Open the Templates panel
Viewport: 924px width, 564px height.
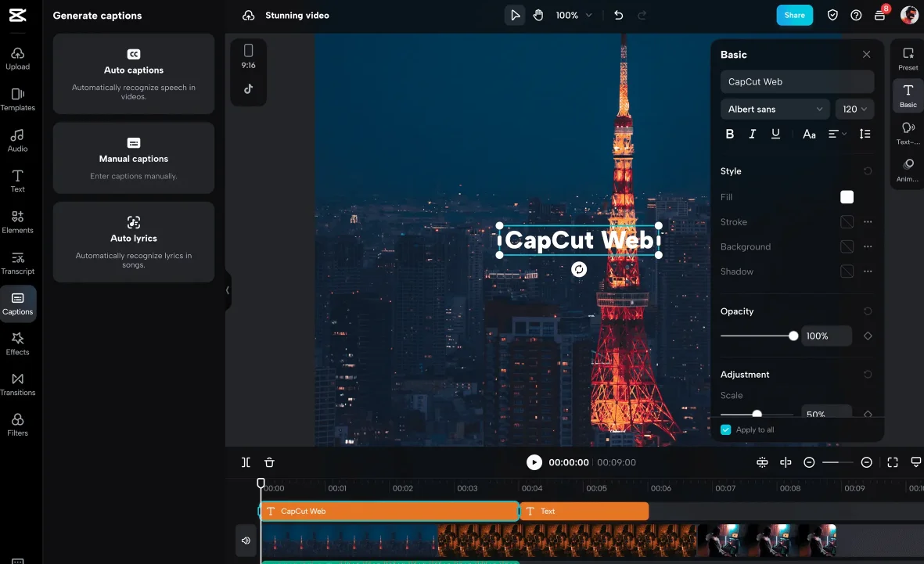(18, 99)
